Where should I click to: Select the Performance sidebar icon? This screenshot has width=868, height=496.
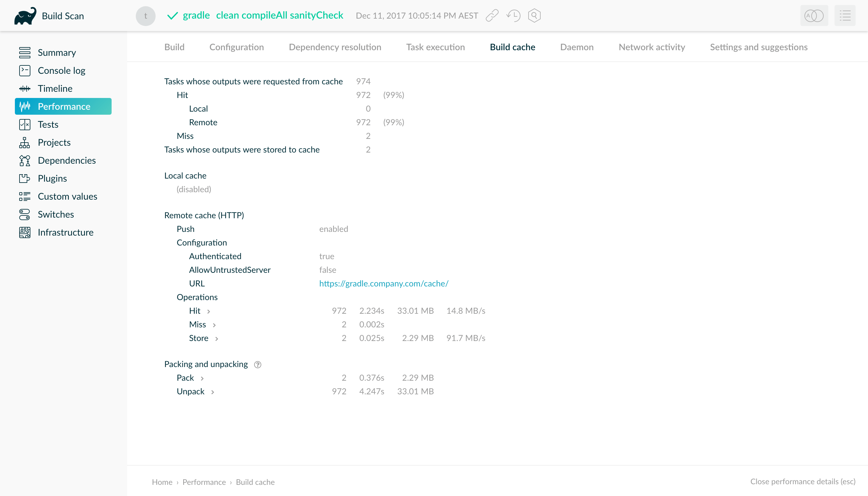pyautogui.click(x=24, y=106)
